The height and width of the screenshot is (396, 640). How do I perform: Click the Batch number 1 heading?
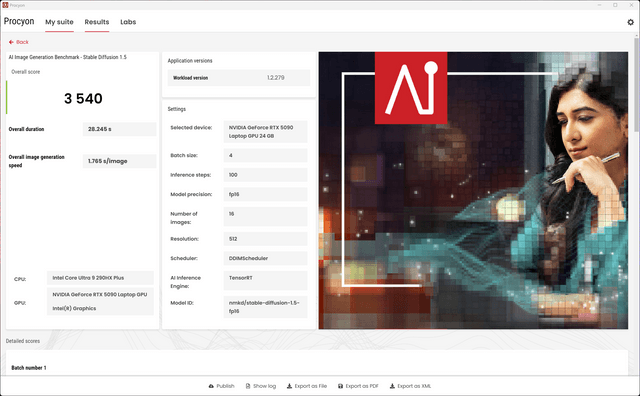click(29, 368)
